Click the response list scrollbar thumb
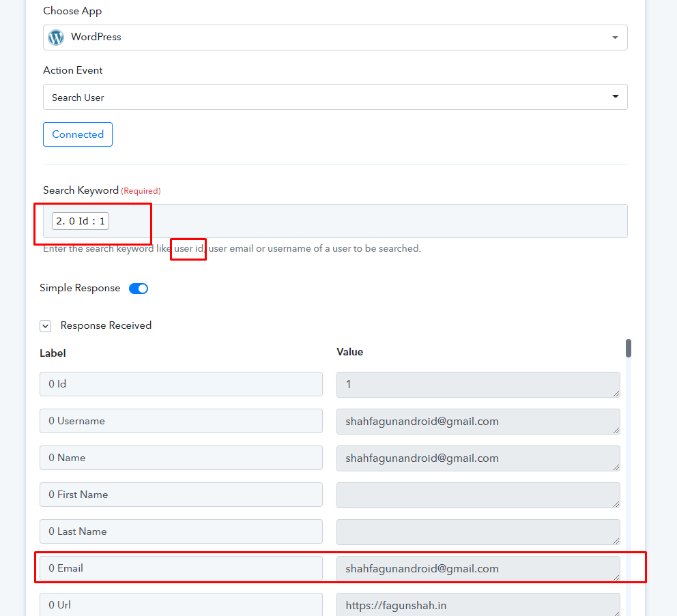The width and height of the screenshot is (677, 616). click(629, 348)
